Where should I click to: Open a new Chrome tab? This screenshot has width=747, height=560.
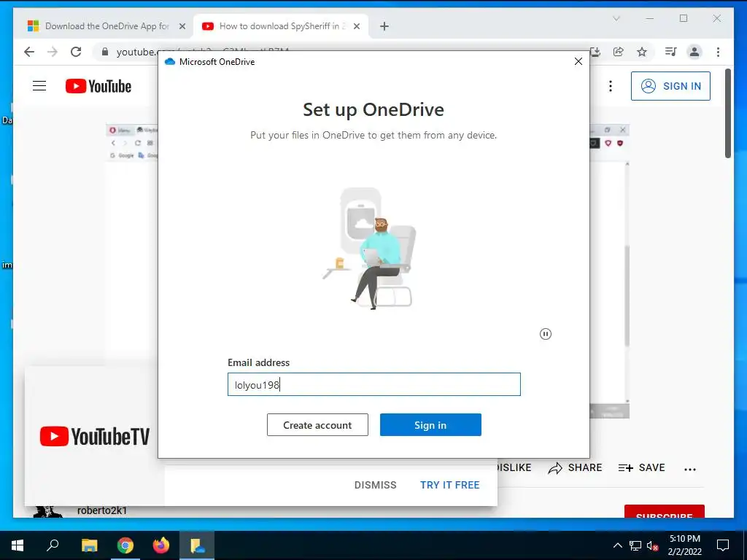tap(384, 26)
